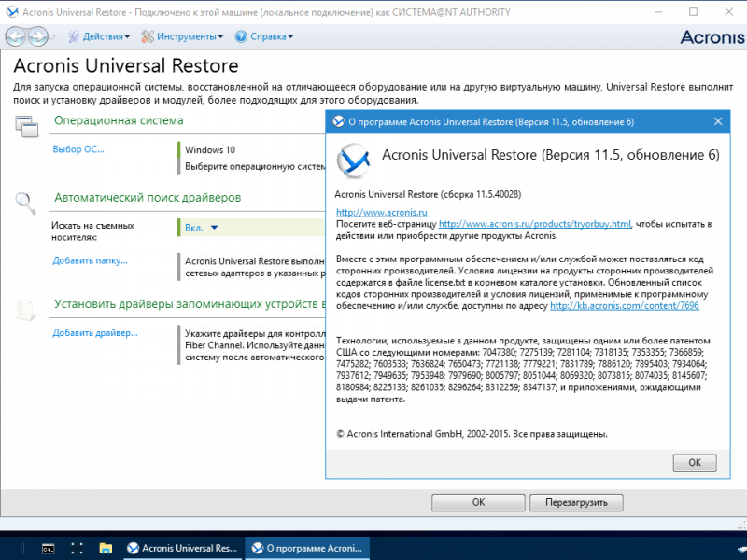This screenshot has width=747, height=560.
Task: Minimize the Acronis Universal Restore window
Action: point(658,12)
